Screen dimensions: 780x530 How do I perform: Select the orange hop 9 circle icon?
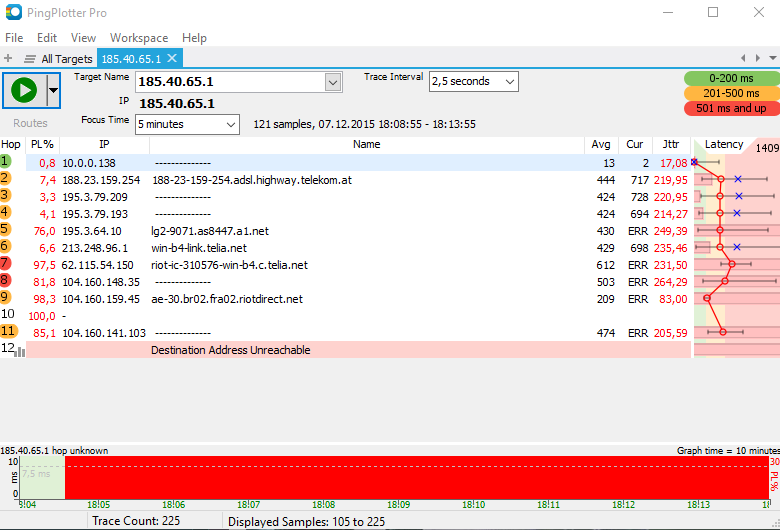tap(5, 297)
